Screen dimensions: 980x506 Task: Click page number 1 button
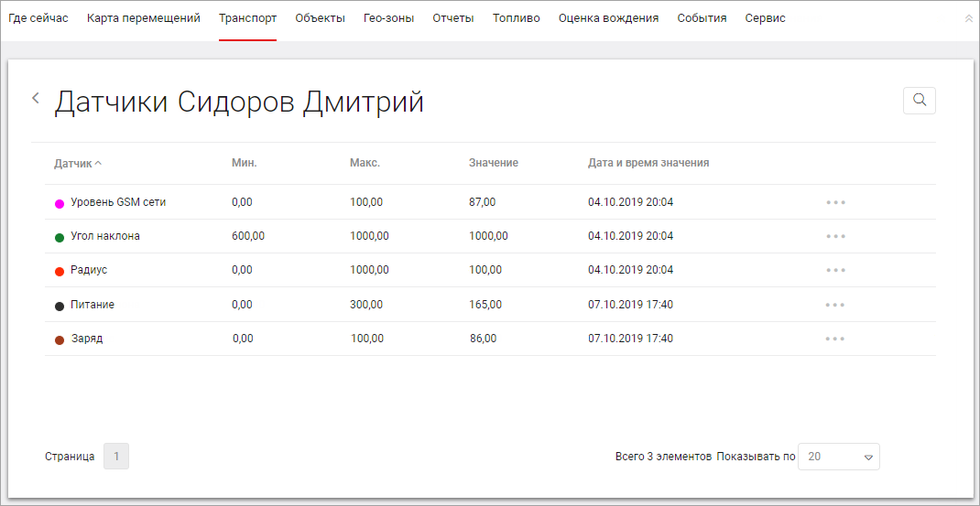[116, 456]
